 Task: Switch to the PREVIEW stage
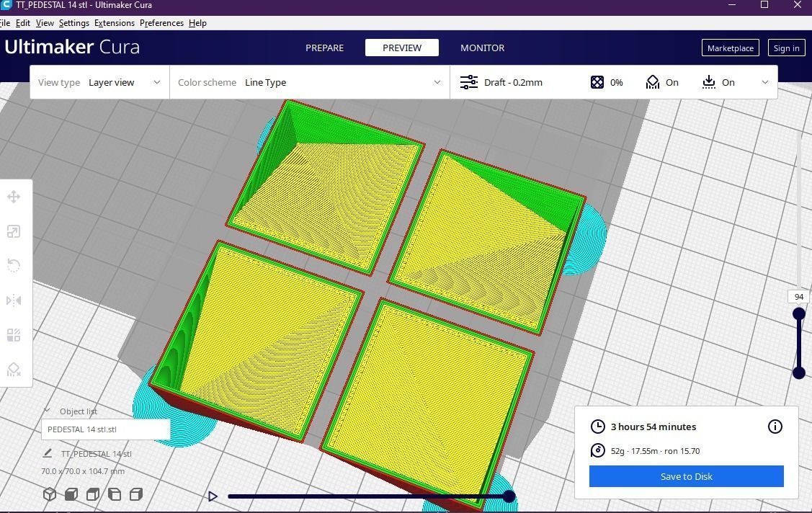coord(402,48)
